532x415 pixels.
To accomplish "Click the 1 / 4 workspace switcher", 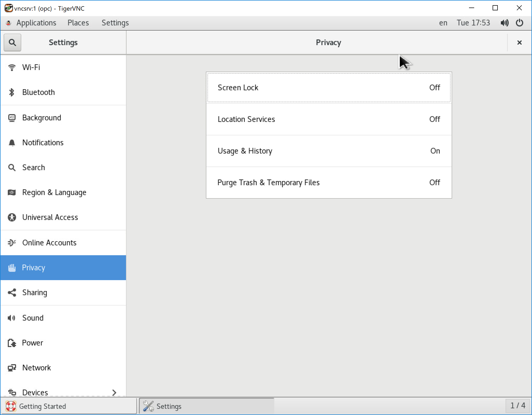I will point(517,406).
